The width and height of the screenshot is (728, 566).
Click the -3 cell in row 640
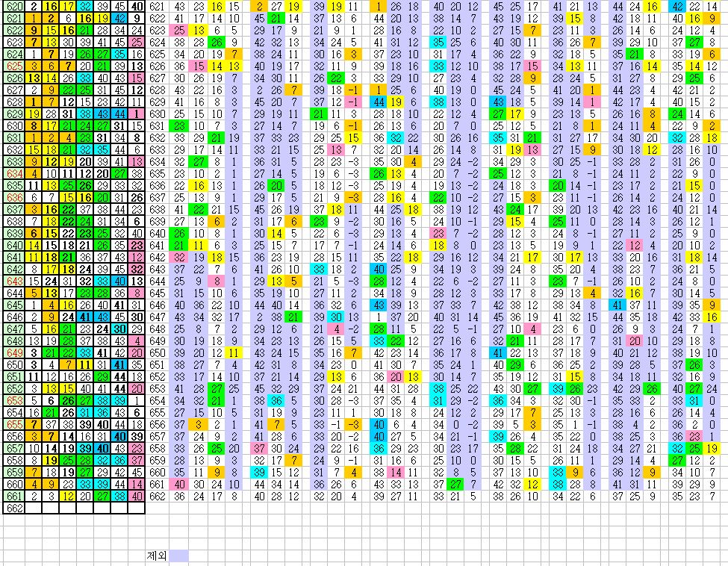point(353,234)
